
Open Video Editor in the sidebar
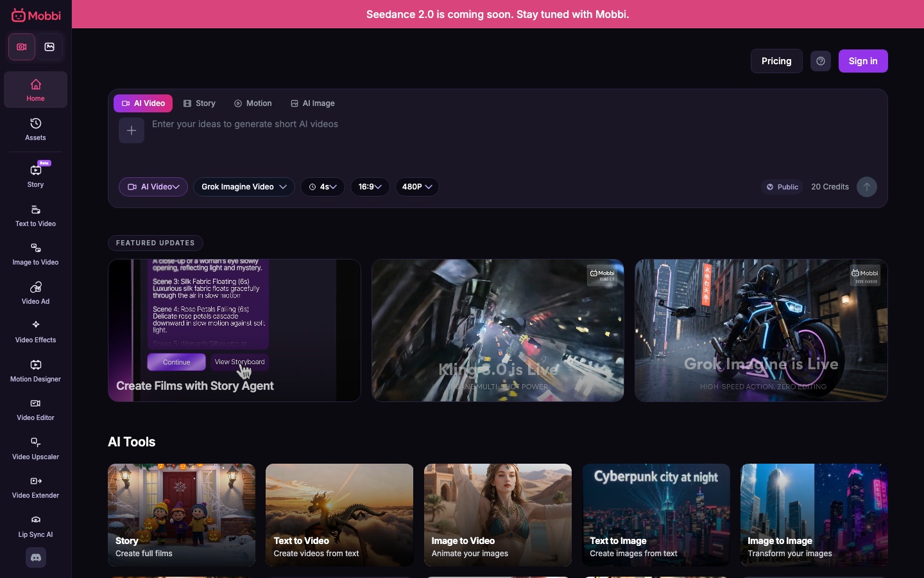[x=35, y=410]
